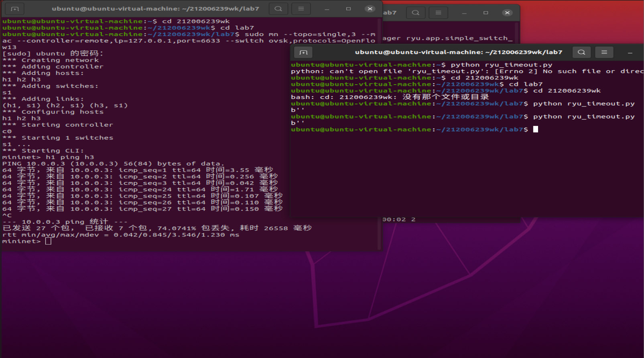Image resolution: width=644 pixels, height=358 pixels.
Task: Click the "*** Adding links:" line
Action: [x=43, y=99]
